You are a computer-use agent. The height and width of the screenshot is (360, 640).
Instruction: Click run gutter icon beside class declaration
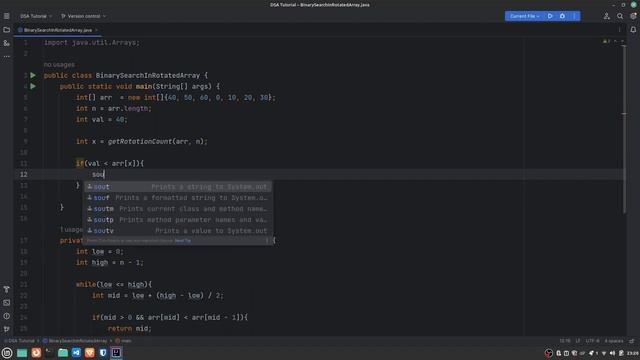[x=33, y=75]
